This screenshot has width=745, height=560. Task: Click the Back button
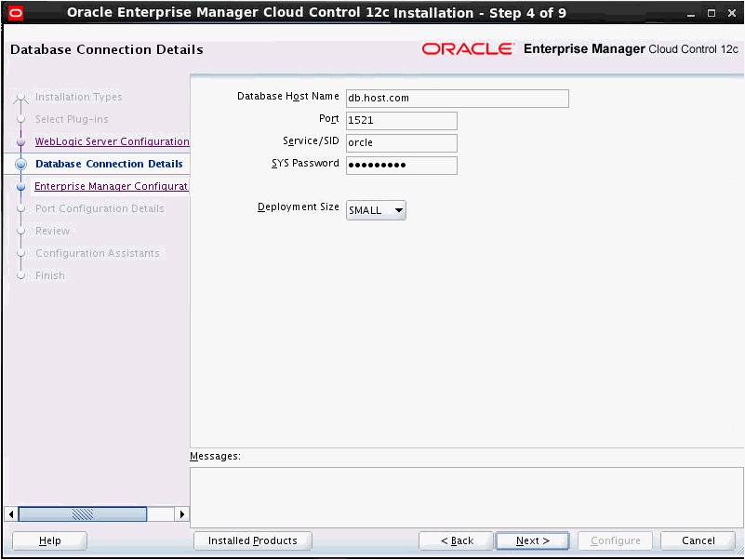click(457, 540)
